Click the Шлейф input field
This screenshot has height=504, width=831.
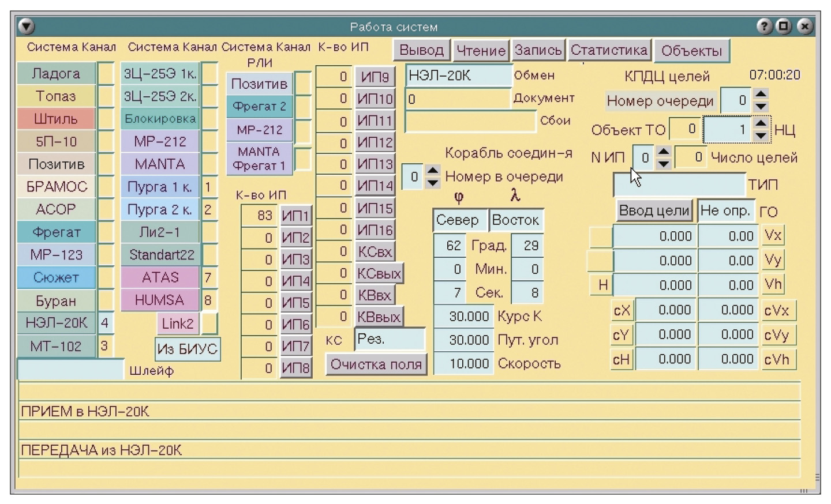point(71,369)
